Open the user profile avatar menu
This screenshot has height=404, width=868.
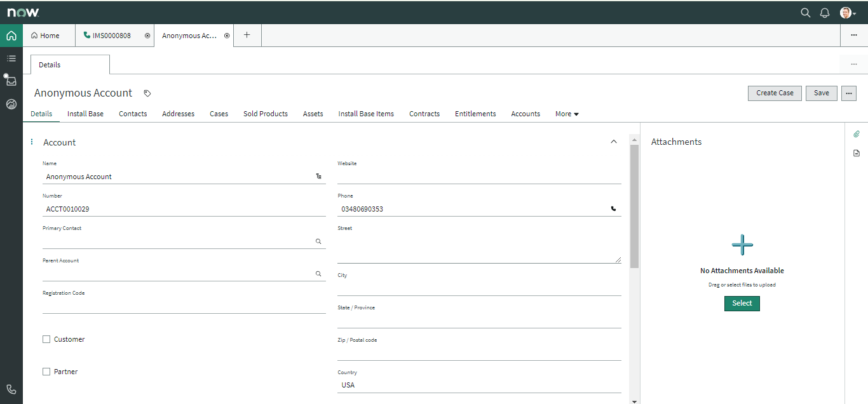pos(848,13)
